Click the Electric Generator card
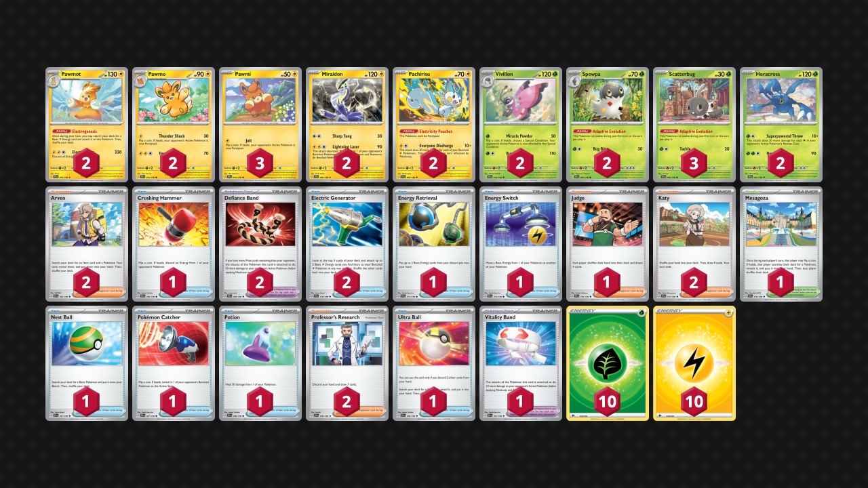The height and width of the screenshot is (488, 868). (x=347, y=244)
